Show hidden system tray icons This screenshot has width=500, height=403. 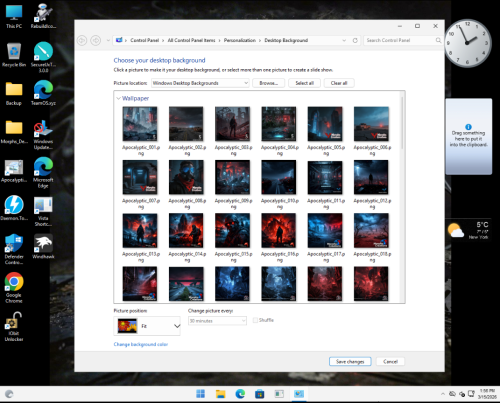443,394
